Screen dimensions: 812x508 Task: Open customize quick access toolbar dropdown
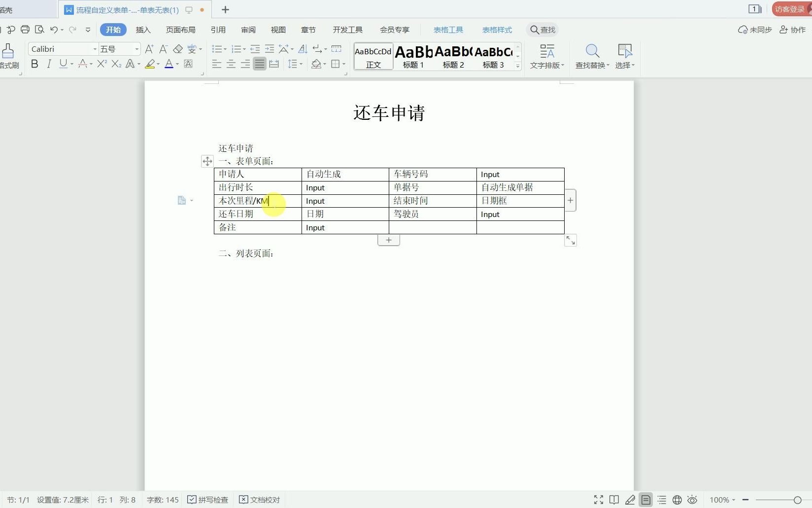pos(88,30)
